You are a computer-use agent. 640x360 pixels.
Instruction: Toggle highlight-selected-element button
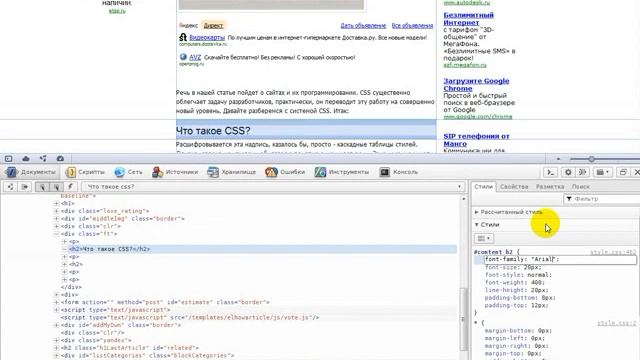[x=56, y=187]
